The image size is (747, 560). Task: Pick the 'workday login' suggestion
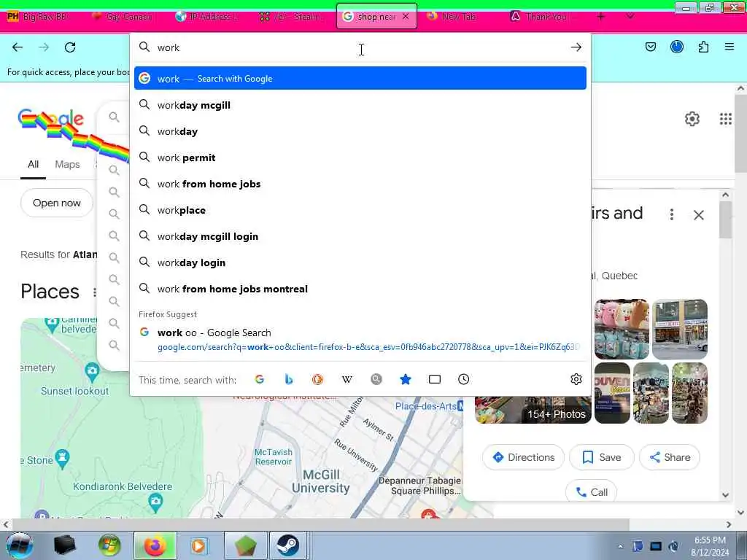click(x=360, y=262)
